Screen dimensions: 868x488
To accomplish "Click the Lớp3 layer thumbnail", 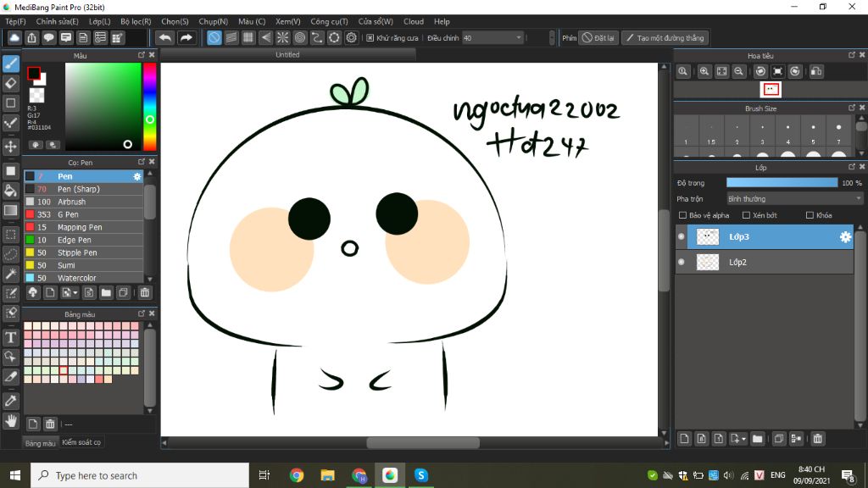I will pyautogui.click(x=707, y=237).
